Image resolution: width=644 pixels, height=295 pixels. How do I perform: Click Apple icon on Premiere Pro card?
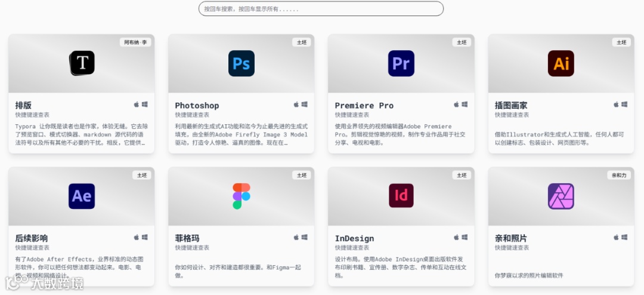[x=456, y=105]
